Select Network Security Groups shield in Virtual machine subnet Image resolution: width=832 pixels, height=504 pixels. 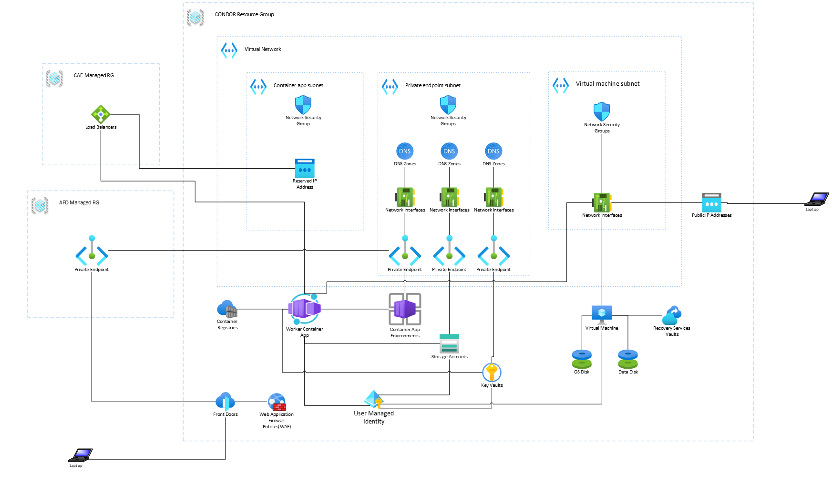[602, 112]
